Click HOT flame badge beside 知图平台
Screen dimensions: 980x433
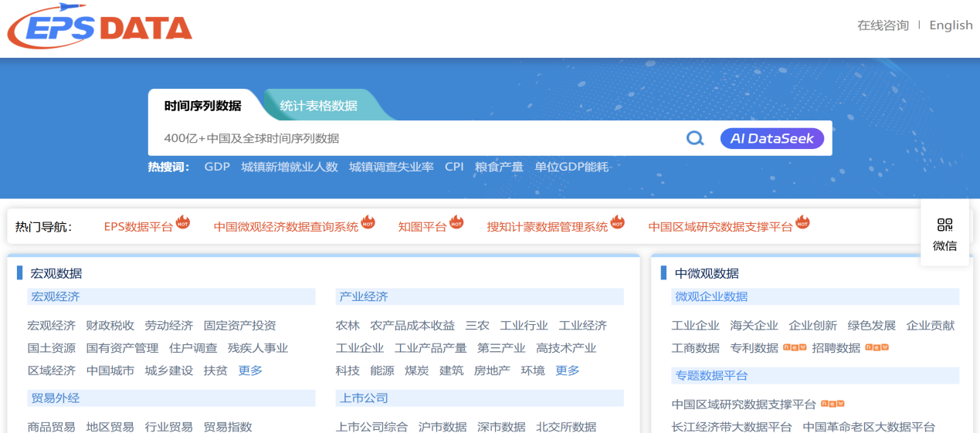tap(456, 222)
